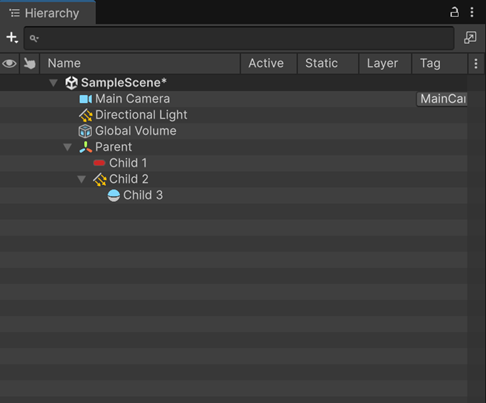Click the Tag column header
Viewport: 486px width, 403px height.
click(439, 63)
